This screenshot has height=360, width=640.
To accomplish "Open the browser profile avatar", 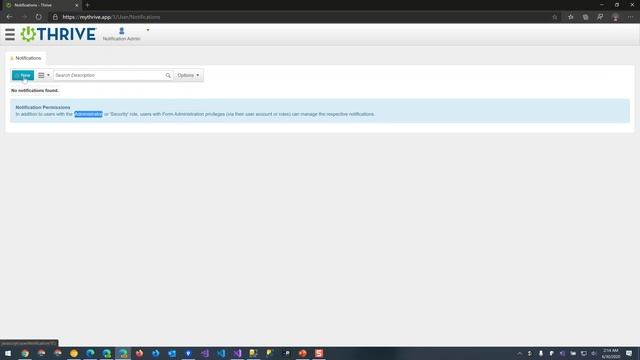I will [615, 17].
